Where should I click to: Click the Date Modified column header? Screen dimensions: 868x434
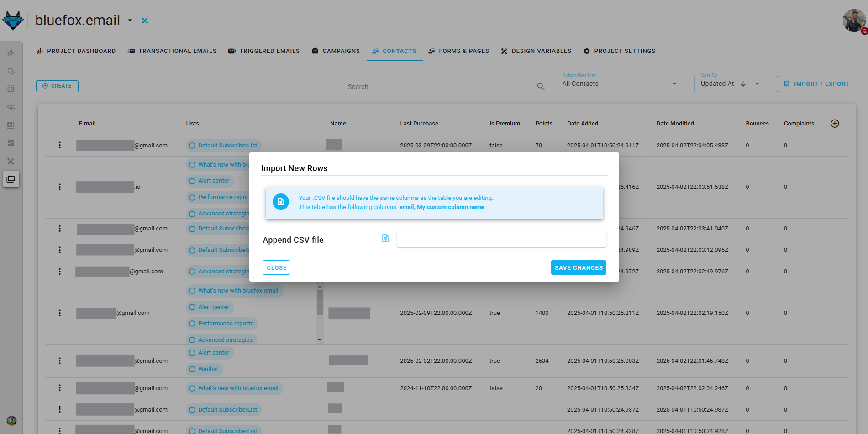pos(675,124)
